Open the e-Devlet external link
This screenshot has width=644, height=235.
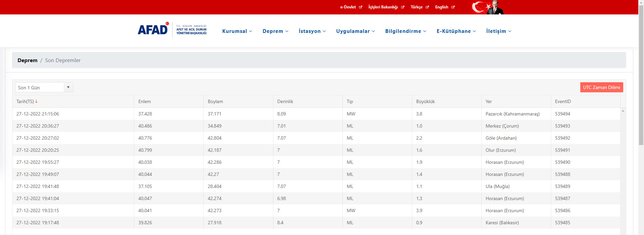click(351, 7)
